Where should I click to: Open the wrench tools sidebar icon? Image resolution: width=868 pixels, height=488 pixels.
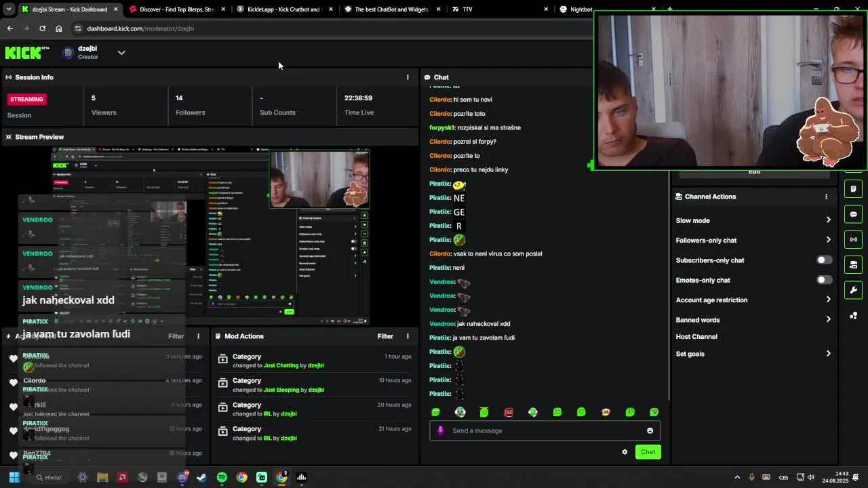coord(853,290)
